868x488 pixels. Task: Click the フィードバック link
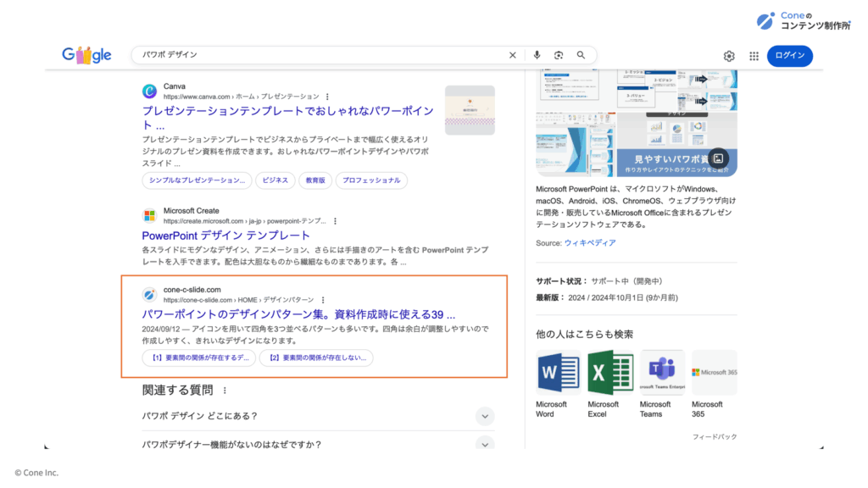715,437
